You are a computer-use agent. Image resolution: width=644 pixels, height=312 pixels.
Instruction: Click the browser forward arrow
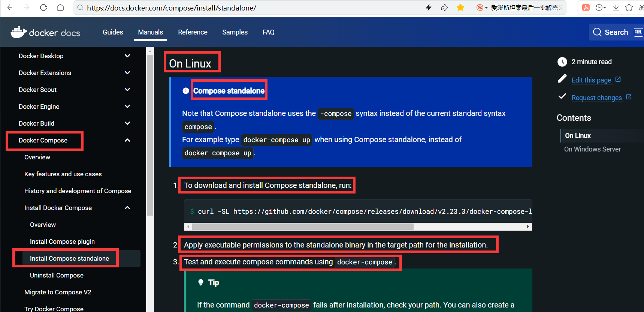[27, 7]
